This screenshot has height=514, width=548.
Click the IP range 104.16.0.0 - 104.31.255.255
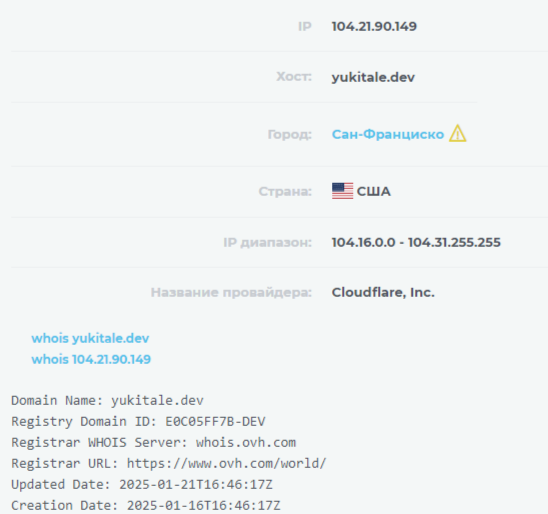click(x=416, y=242)
